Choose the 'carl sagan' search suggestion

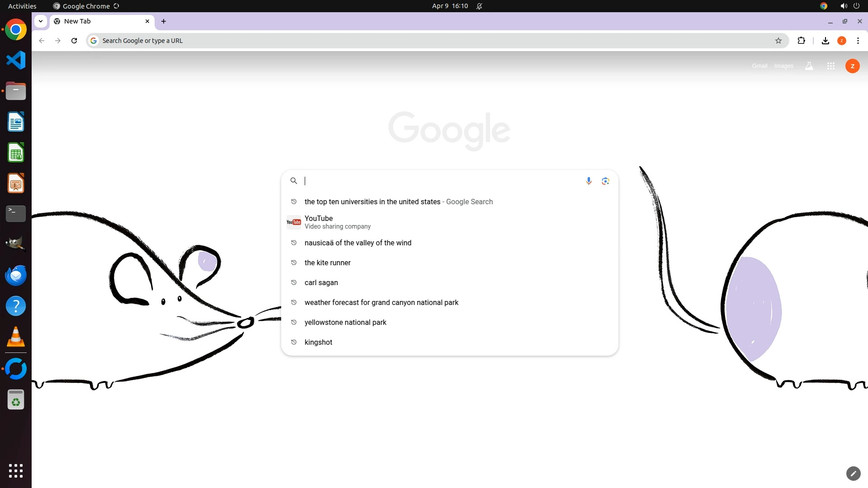tap(321, 282)
